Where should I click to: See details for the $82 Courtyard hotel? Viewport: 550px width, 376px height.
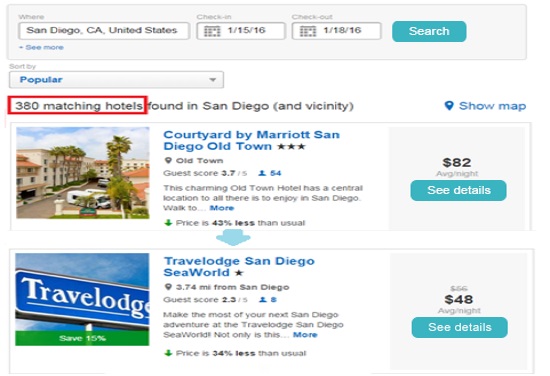click(458, 190)
